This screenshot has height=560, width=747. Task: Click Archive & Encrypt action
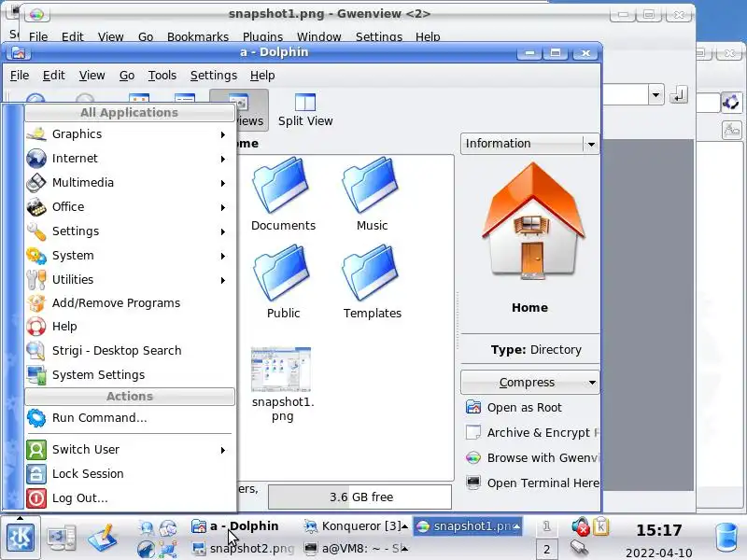coord(531,433)
